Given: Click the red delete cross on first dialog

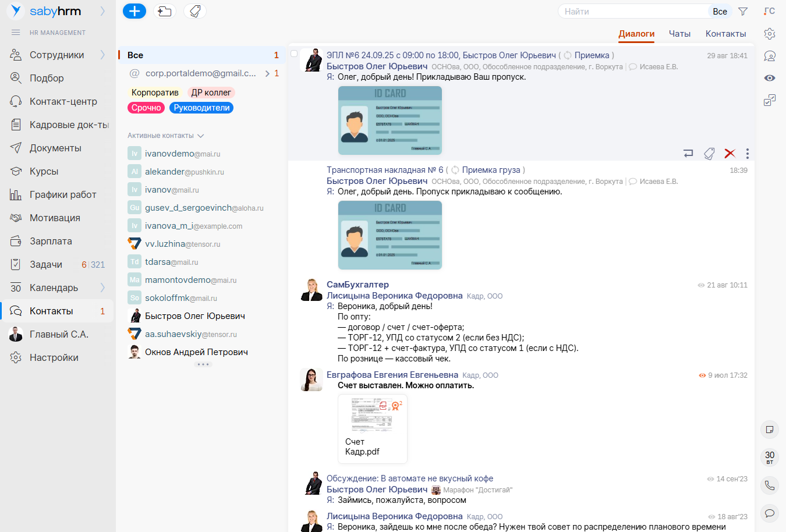Looking at the screenshot, I should (730, 154).
